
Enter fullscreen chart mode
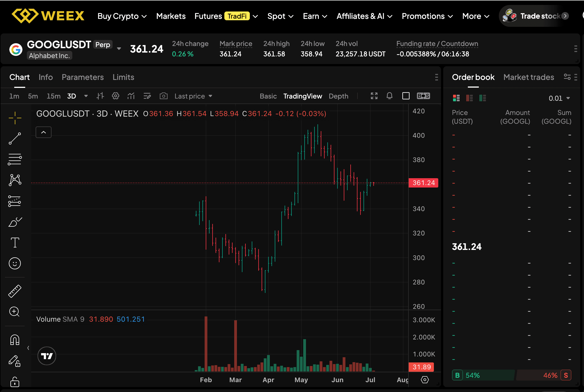pos(374,96)
